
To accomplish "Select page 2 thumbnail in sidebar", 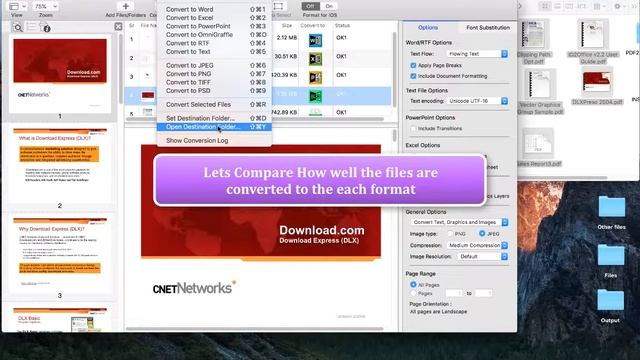I will (60, 165).
